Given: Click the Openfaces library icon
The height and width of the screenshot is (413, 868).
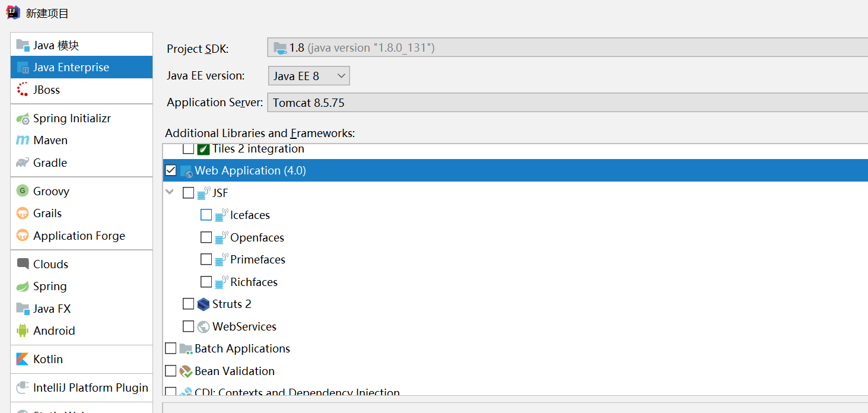Looking at the screenshot, I should click(x=221, y=237).
